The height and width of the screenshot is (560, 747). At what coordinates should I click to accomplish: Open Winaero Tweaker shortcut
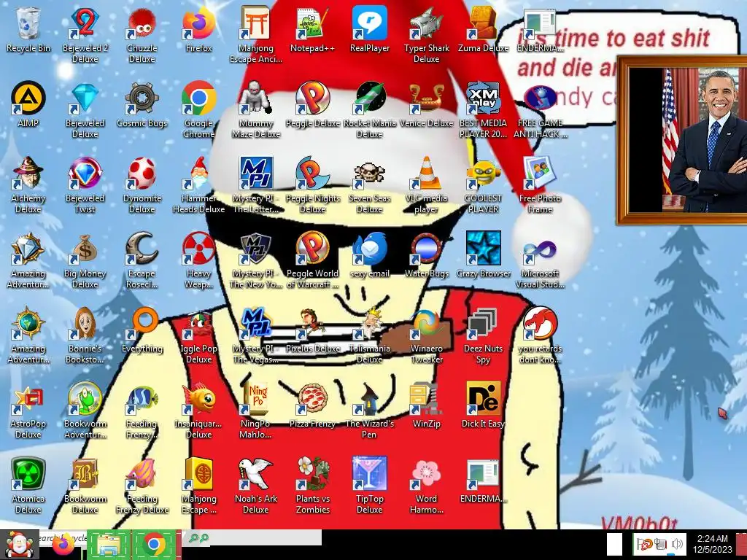point(426,336)
